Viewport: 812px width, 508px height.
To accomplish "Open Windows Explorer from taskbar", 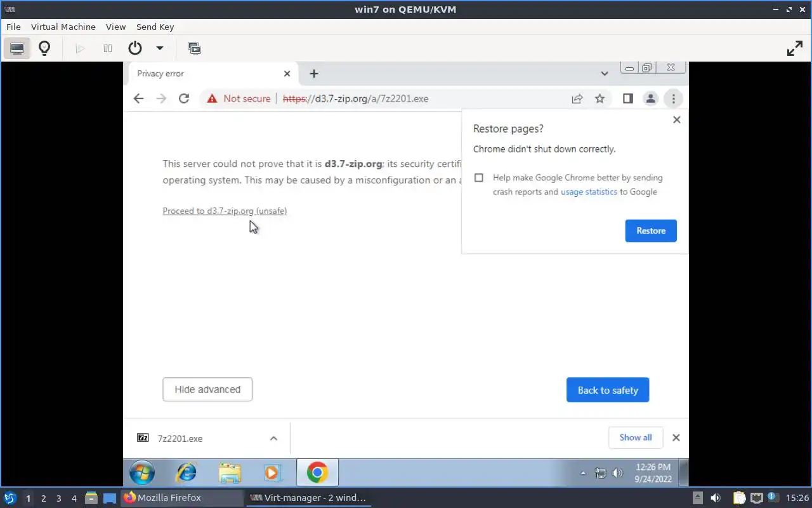I will [x=230, y=472].
